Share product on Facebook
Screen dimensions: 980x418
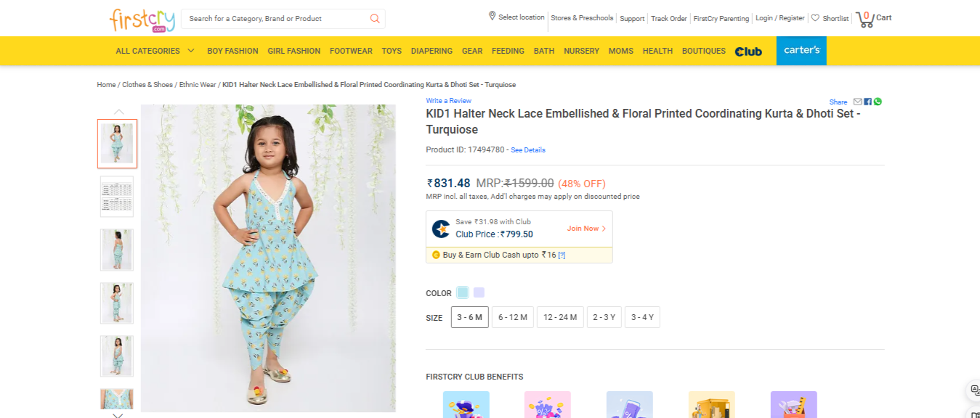[867, 102]
